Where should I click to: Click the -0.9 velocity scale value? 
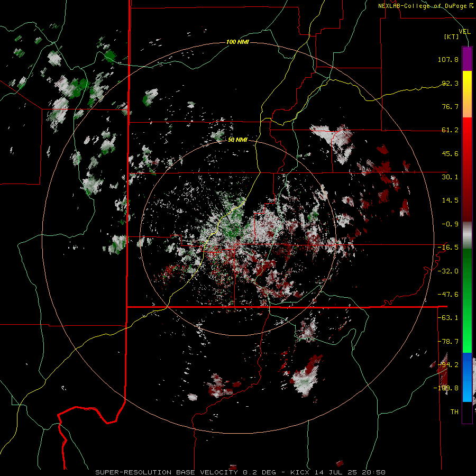pyautogui.click(x=450, y=224)
